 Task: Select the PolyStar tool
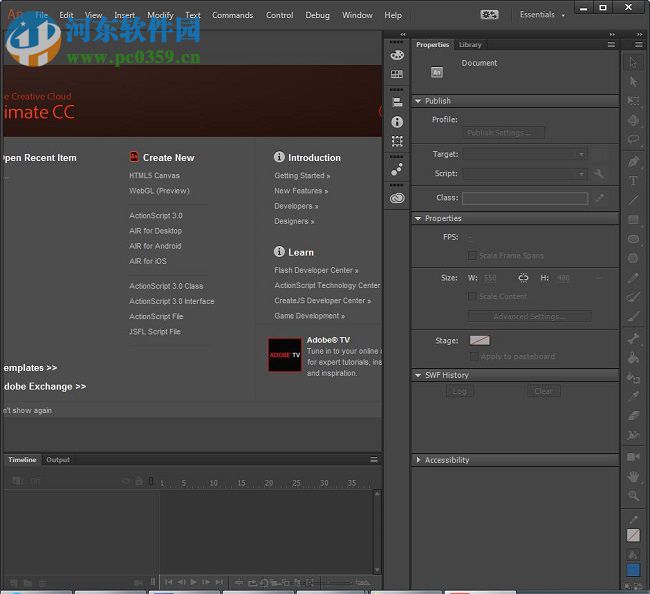coord(633,258)
